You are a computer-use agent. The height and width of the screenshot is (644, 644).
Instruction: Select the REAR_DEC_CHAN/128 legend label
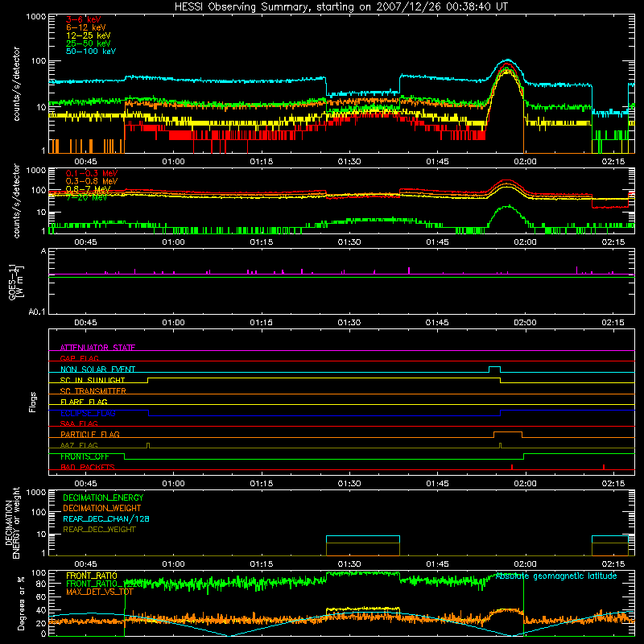tap(106, 518)
